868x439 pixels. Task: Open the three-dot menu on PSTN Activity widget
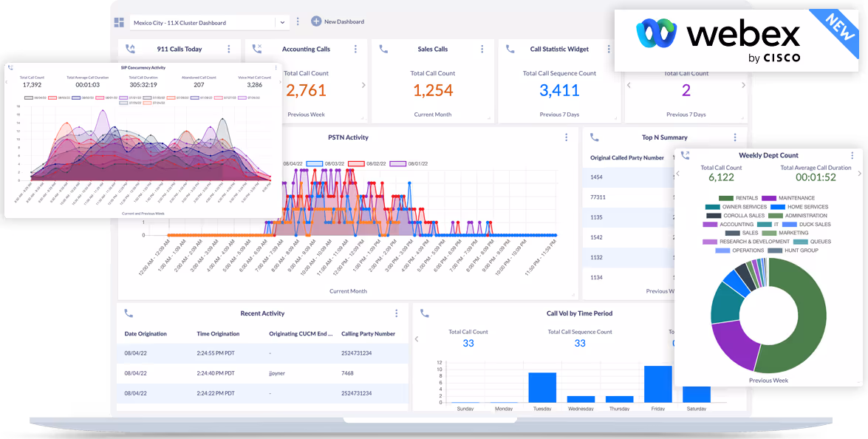566,137
